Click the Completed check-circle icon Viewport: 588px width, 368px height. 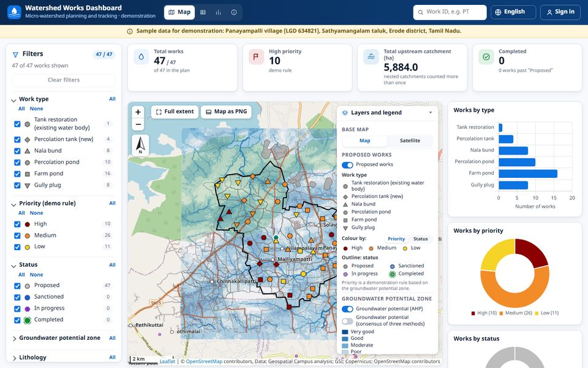[x=486, y=56]
